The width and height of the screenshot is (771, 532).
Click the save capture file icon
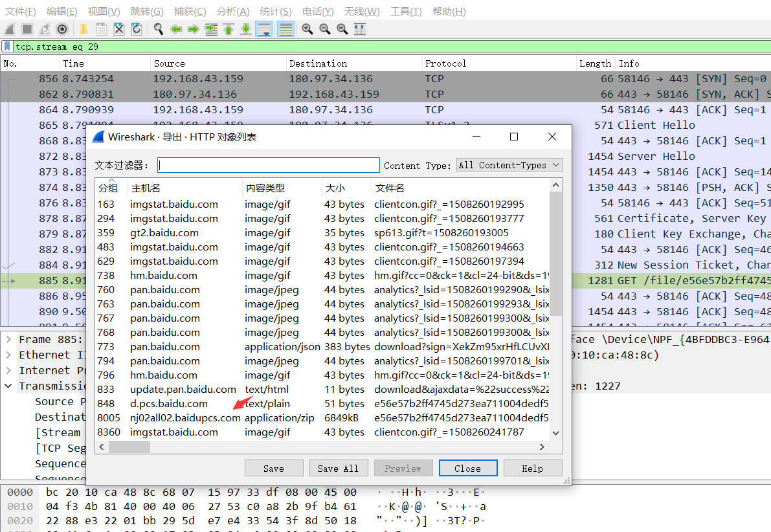coord(101,30)
